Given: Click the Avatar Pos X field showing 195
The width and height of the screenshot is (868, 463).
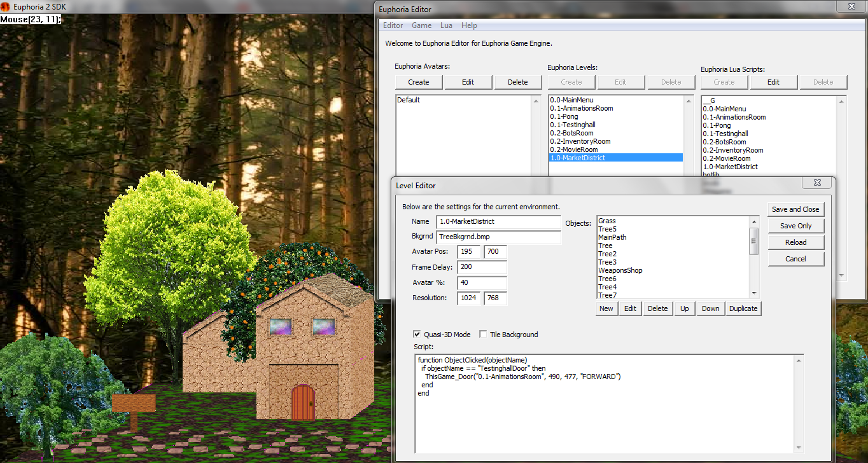Looking at the screenshot, I should click(468, 252).
